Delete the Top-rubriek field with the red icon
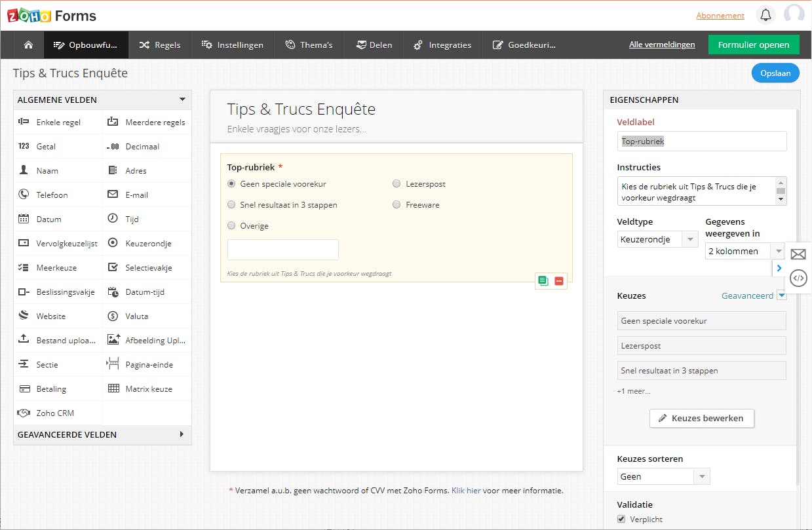This screenshot has height=530, width=812. (559, 281)
